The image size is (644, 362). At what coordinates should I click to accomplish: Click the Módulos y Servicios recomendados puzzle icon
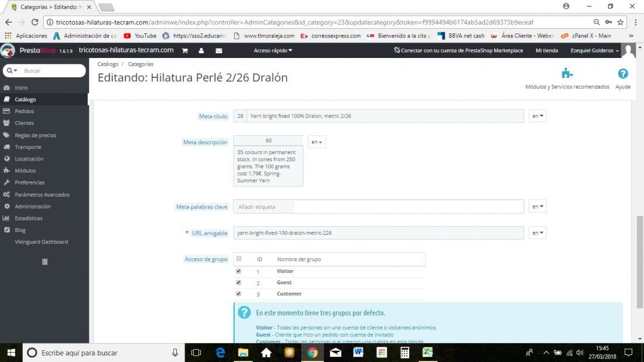[567, 74]
